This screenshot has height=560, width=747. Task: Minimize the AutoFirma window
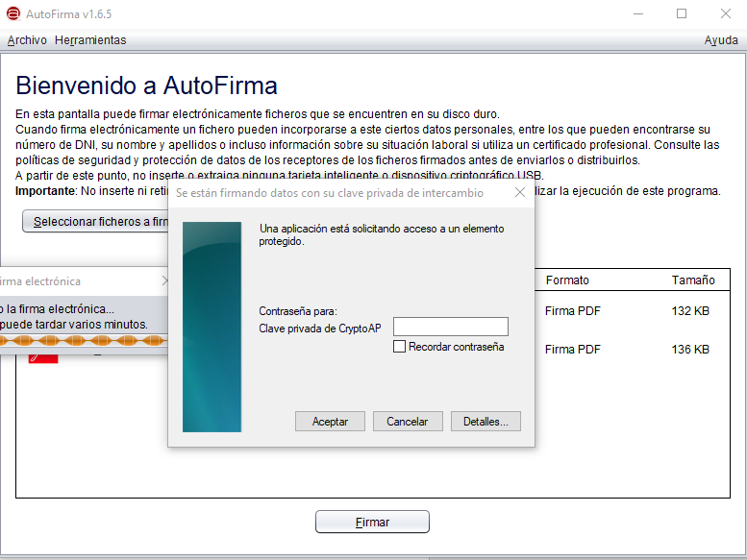638,13
